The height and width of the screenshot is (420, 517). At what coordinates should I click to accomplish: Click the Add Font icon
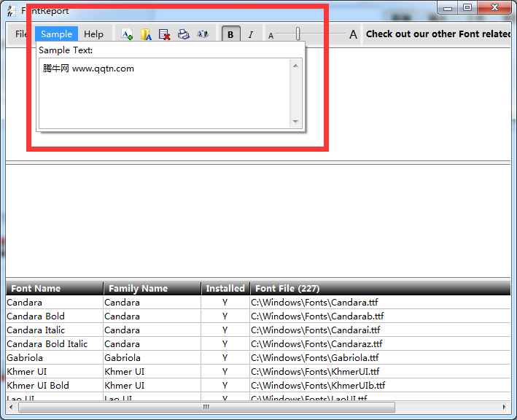tap(127, 34)
